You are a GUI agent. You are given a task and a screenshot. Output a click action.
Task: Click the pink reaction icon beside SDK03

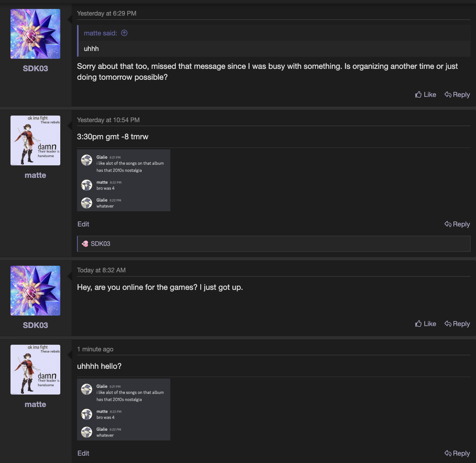[x=85, y=244]
